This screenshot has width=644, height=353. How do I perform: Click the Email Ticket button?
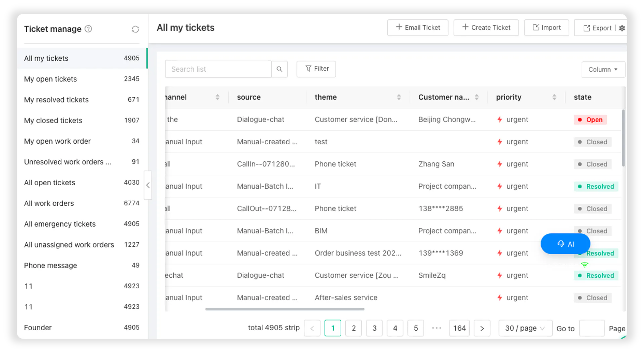tap(418, 27)
